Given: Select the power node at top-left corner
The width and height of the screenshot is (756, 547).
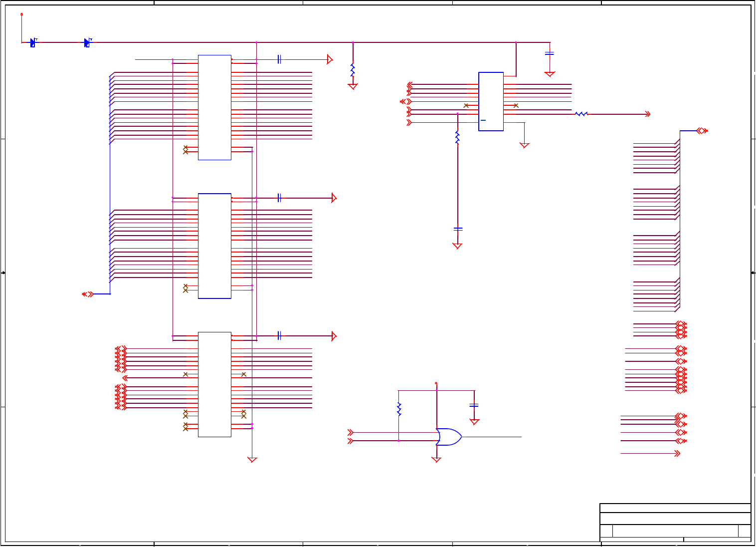Looking at the screenshot, I should coord(21,14).
